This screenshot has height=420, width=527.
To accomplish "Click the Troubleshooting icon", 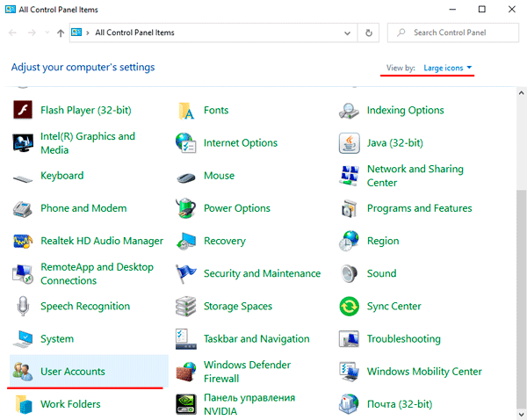I will 349,339.
